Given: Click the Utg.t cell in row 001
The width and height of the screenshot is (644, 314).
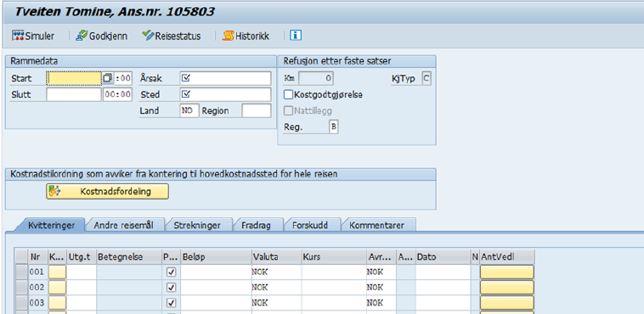Looking at the screenshot, I should 82,272.
